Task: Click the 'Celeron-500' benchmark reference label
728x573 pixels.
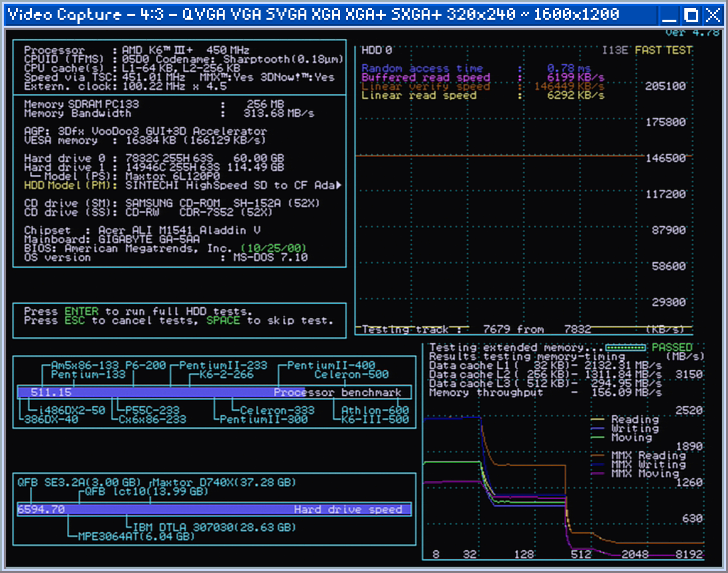Action: (351, 375)
